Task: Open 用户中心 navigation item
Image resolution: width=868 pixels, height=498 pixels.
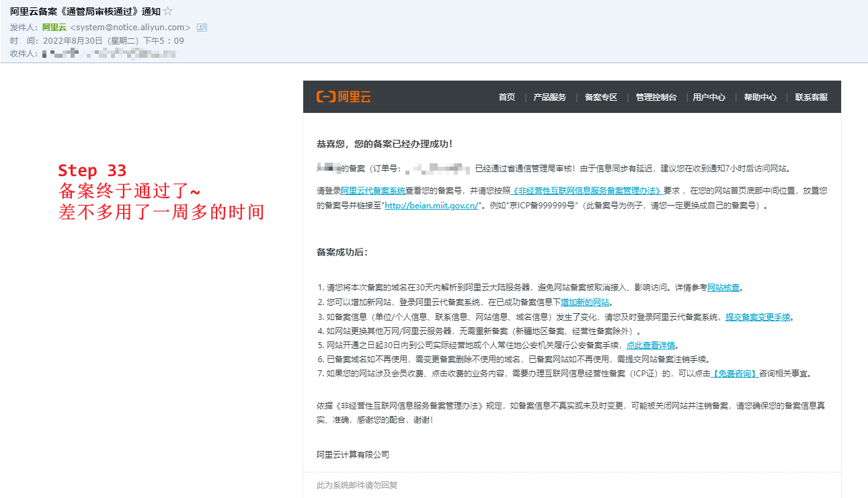Action: [x=709, y=97]
